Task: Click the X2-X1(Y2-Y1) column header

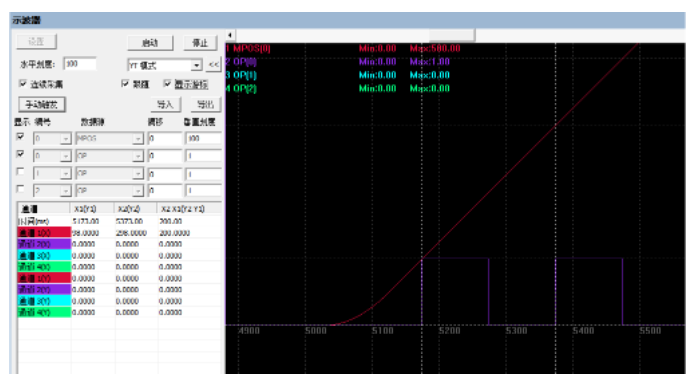Action: point(189,209)
